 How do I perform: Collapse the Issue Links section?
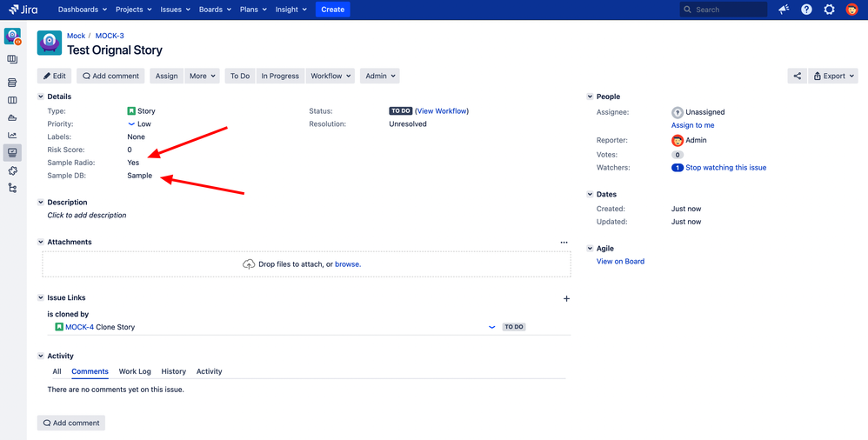coord(40,297)
